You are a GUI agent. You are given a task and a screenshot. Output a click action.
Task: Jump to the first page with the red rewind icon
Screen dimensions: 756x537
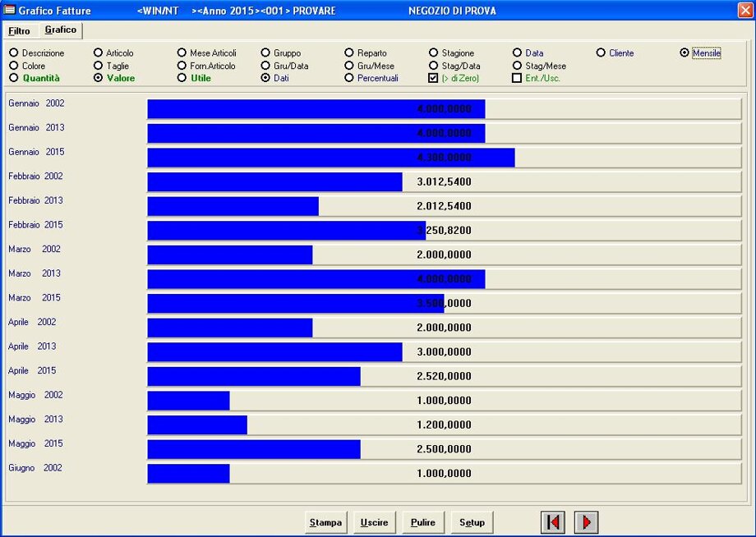pyautogui.click(x=553, y=522)
